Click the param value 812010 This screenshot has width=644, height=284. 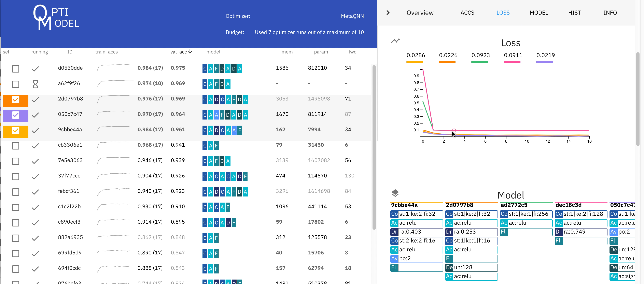point(317,68)
